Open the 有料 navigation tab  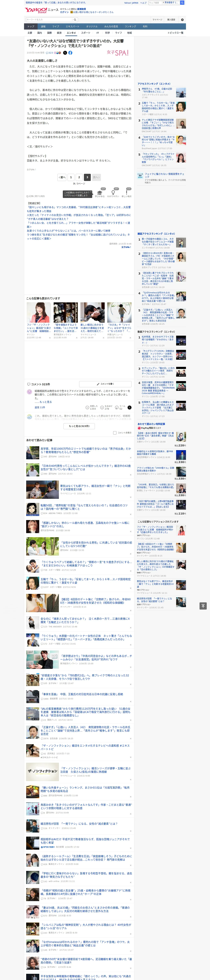(145, 27)
